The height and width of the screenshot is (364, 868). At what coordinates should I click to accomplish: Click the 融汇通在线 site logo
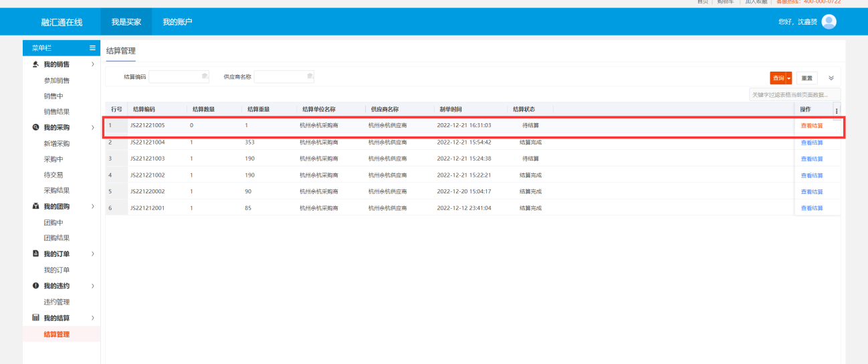tap(62, 22)
